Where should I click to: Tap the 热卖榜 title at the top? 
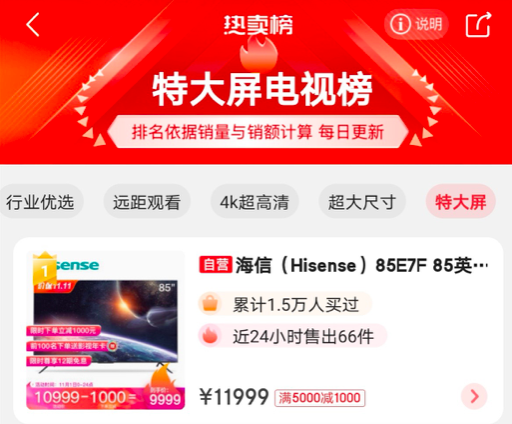pyautogui.click(x=258, y=25)
